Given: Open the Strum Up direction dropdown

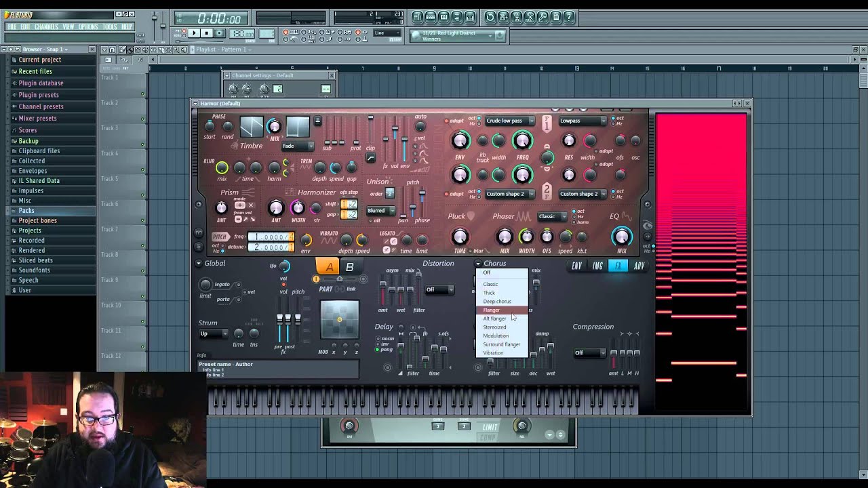Looking at the screenshot, I should tap(214, 333).
